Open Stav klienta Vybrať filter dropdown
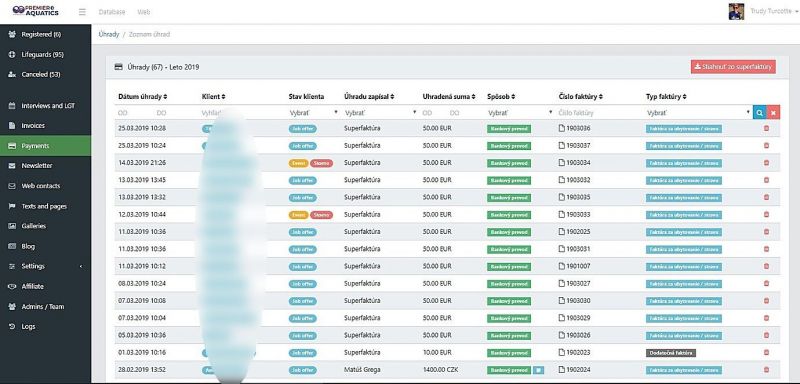Image resolution: width=800 pixels, height=384 pixels. 313,112
